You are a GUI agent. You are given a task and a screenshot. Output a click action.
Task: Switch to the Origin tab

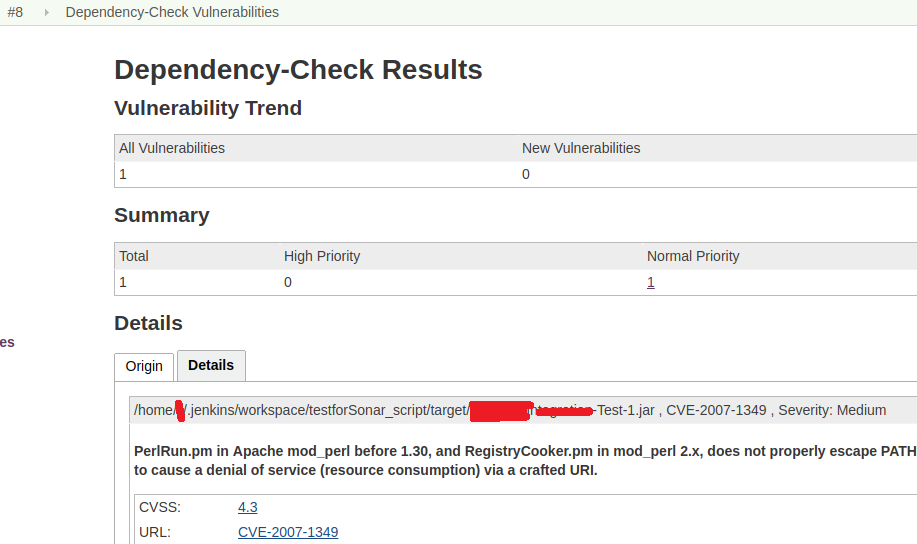(x=144, y=366)
